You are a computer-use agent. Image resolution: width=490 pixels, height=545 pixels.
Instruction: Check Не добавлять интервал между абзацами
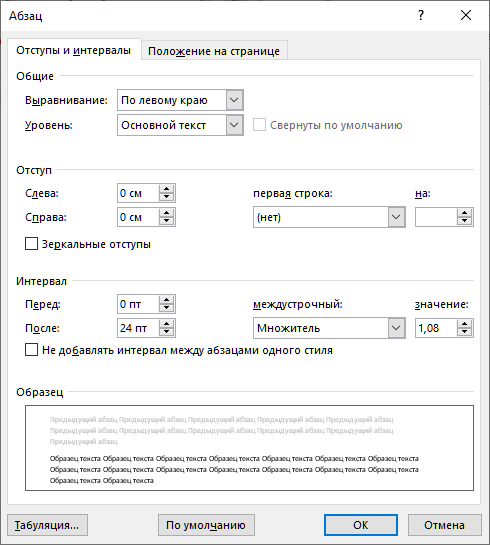[31, 350]
